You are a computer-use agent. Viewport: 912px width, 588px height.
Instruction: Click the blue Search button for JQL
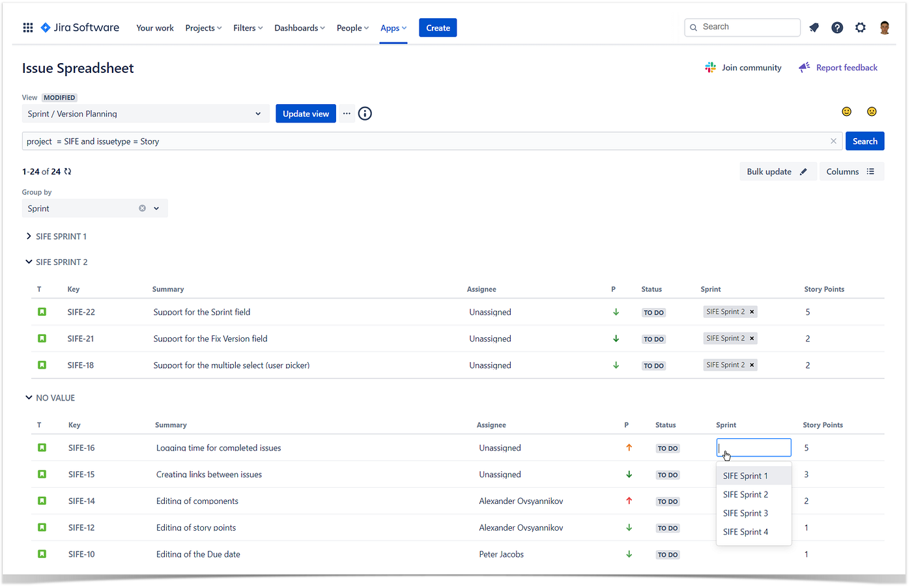coord(864,141)
